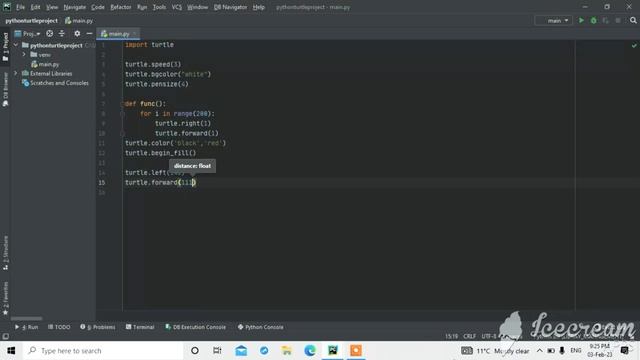Click main.py breadcrumb in navigation bar
640x360 pixels.
point(79,20)
